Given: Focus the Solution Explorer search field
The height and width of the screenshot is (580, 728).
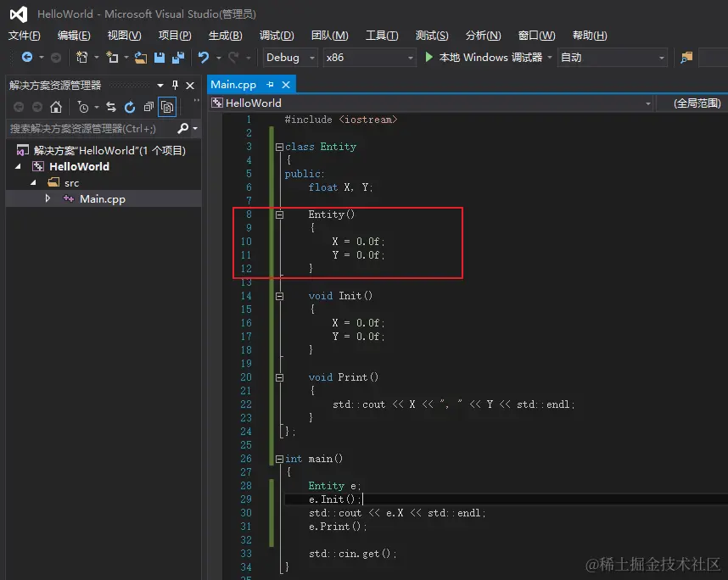Looking at the screenshot, I should 92,129.
